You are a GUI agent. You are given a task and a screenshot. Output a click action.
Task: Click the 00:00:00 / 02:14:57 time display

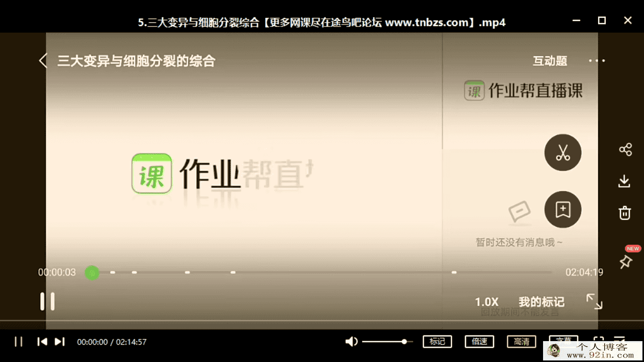tap(112, 342)
